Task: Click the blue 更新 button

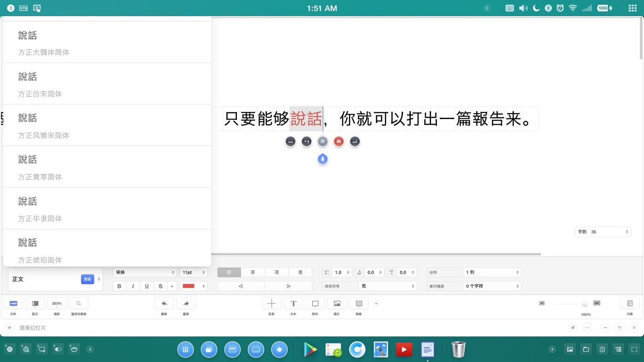Action: click(87, 279)
